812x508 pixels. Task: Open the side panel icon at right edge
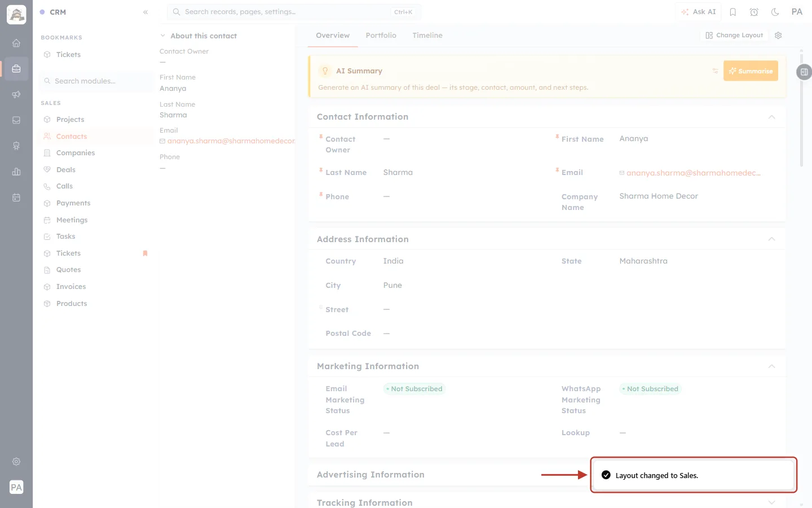click(804, 72)
